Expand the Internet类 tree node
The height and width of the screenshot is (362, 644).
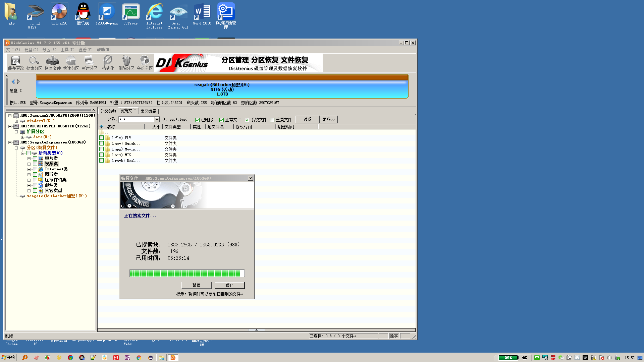[x=29, y=169]
